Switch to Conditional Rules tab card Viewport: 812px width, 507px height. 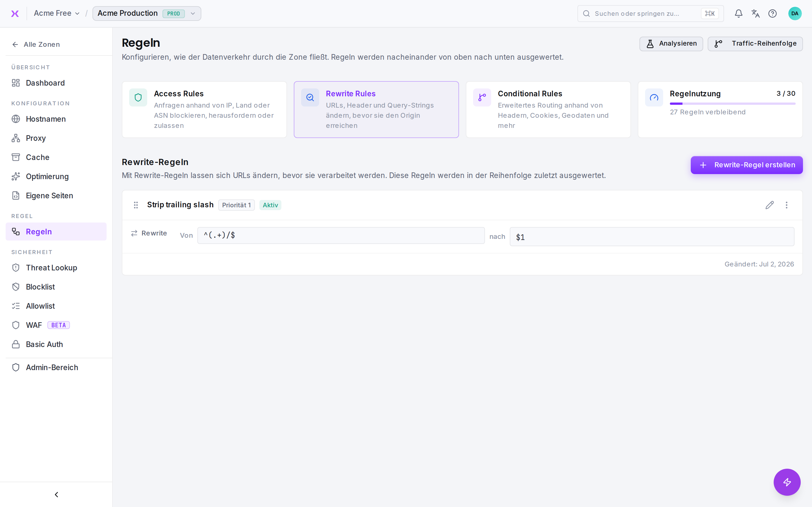point(548,109)
